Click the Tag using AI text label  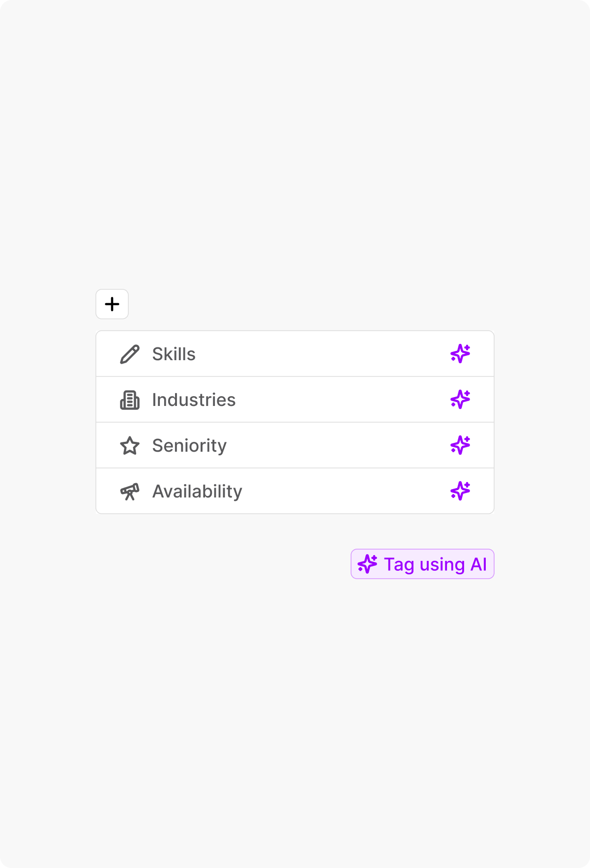[437, 564]
